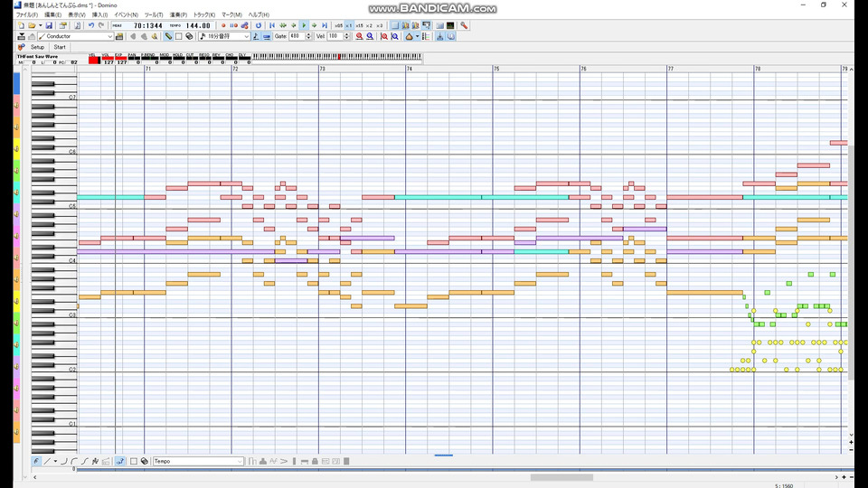Rewind with the double-arrow back button

pyautogui.click(x=283, y=25)
